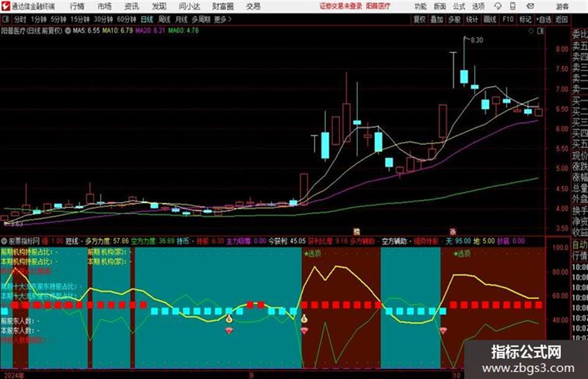This screenshot has width=588, height=379.
Task: Open the 功能 menu
Action: pos(421,6)
